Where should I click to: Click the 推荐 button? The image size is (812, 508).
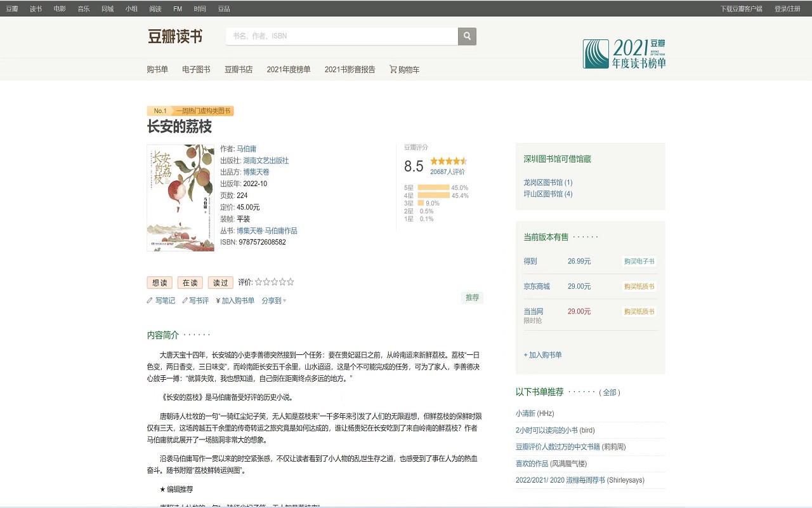tap(472, 297)
